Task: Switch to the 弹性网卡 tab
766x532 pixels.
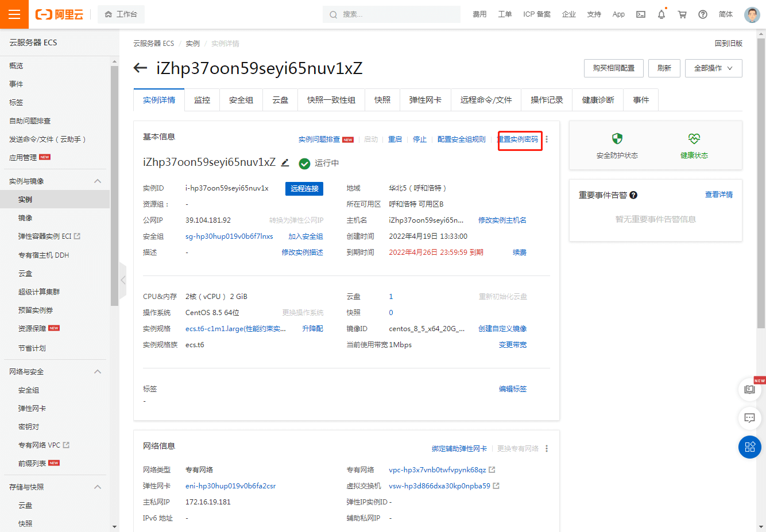Action: point(425,100)
